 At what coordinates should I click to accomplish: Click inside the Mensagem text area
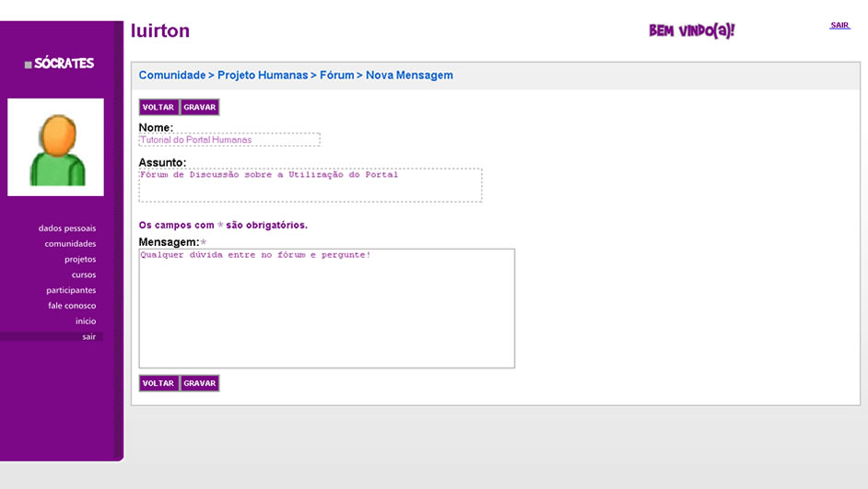point(326,309)
